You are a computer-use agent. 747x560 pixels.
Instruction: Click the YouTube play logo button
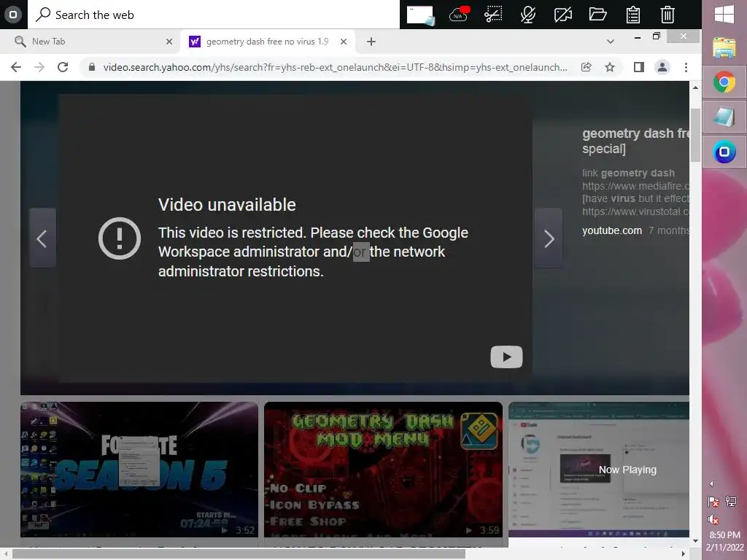point(506,357)
